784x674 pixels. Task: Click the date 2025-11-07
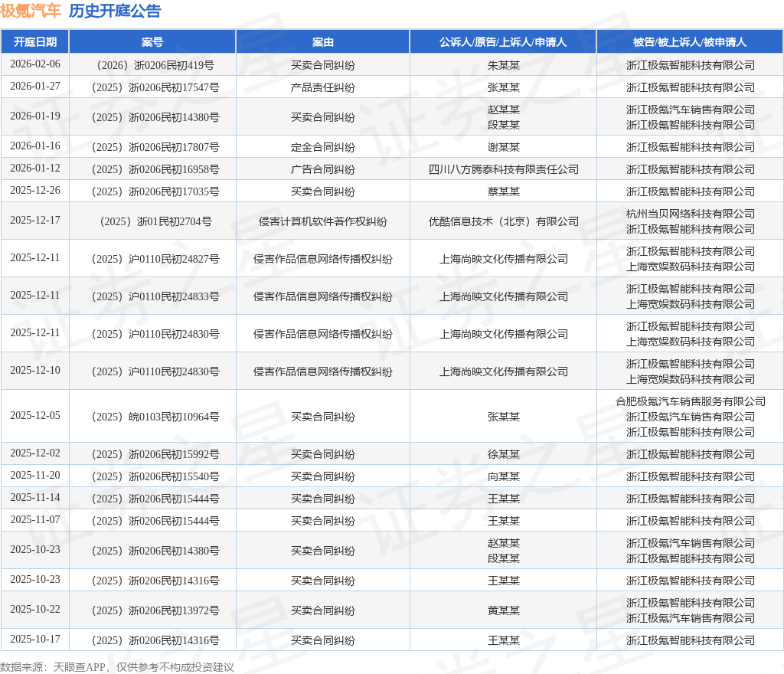(35, 519)
